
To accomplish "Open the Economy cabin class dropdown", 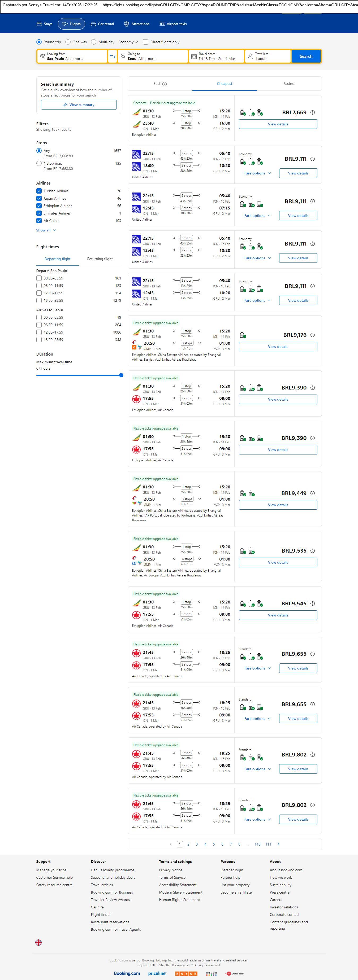I will [128, 42].
